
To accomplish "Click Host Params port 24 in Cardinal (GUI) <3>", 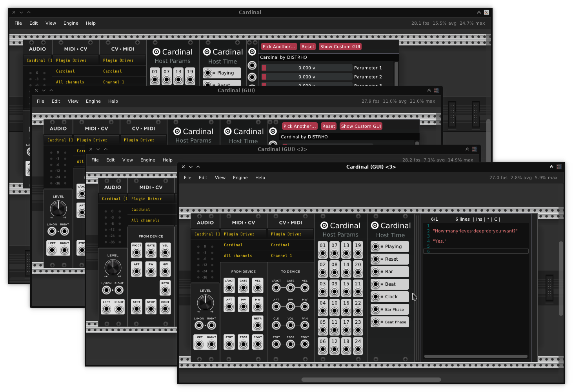I will pos(358,350).
